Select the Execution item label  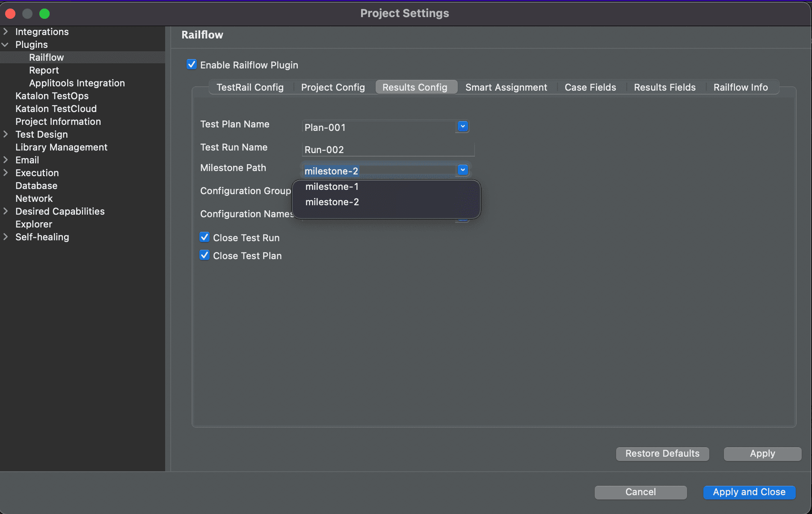coord(37,173)
